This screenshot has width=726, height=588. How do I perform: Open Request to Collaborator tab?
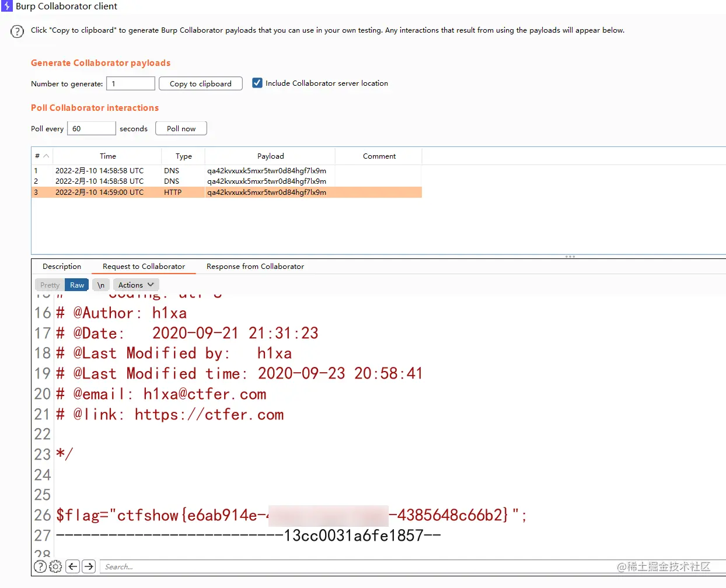[144, 266]
